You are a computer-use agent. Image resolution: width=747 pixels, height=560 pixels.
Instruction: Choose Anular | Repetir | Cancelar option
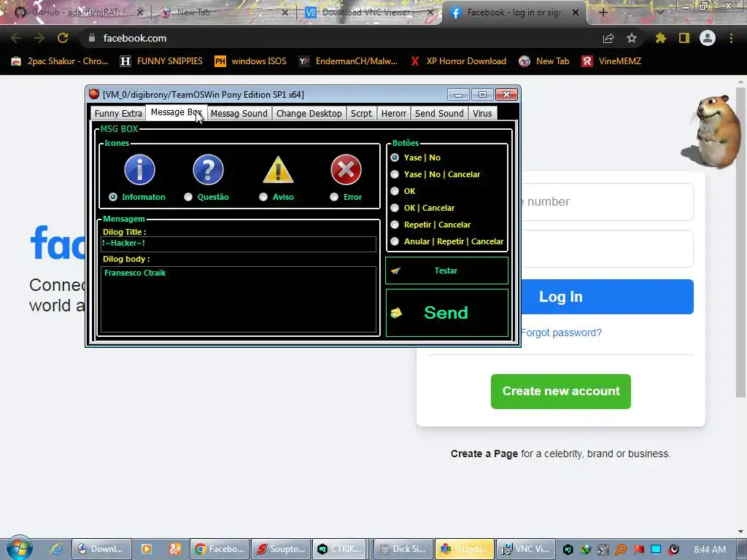[x=395, y=241]
